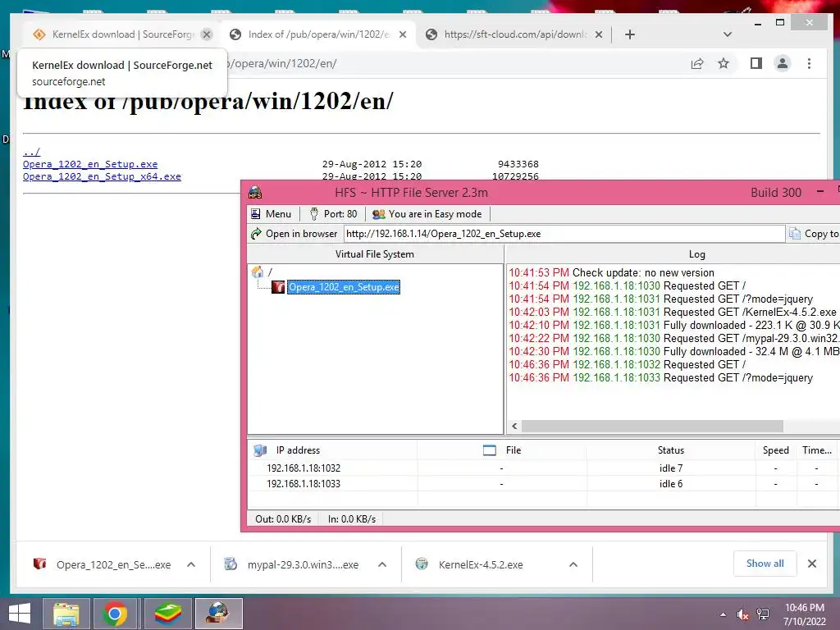Image resolution: width=840 pixels, height=630 pixels.
Task: Open HFS server from taskbar
Action: pyautogui.click(x=218, y=614)
